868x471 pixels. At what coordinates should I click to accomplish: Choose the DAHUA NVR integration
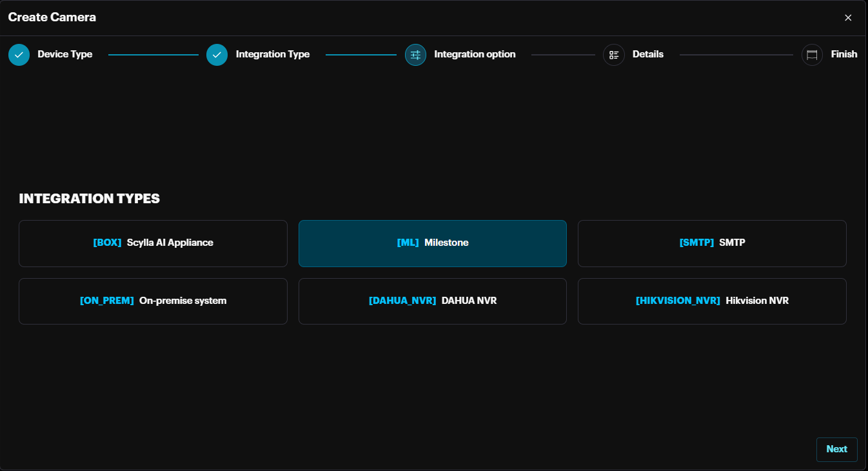coord(432,301)
